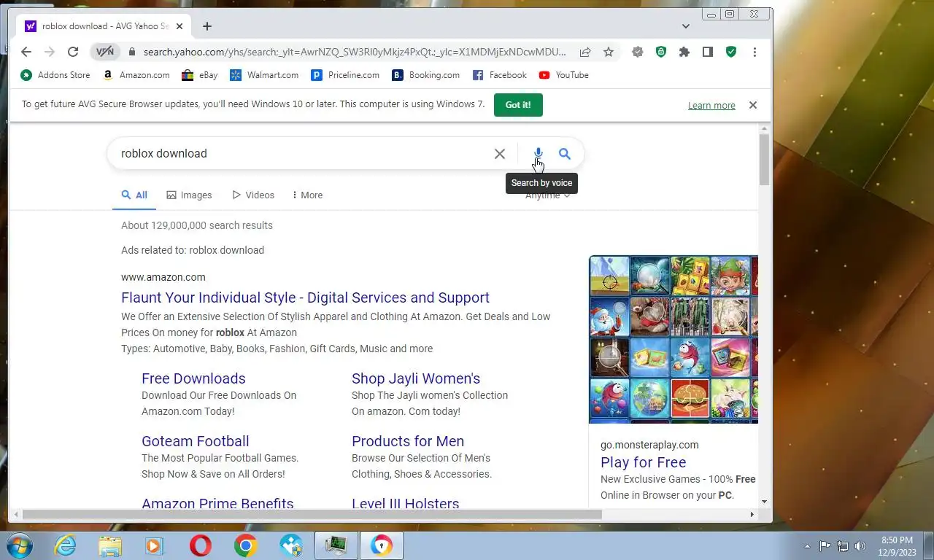Expand the More results menu

307,195
